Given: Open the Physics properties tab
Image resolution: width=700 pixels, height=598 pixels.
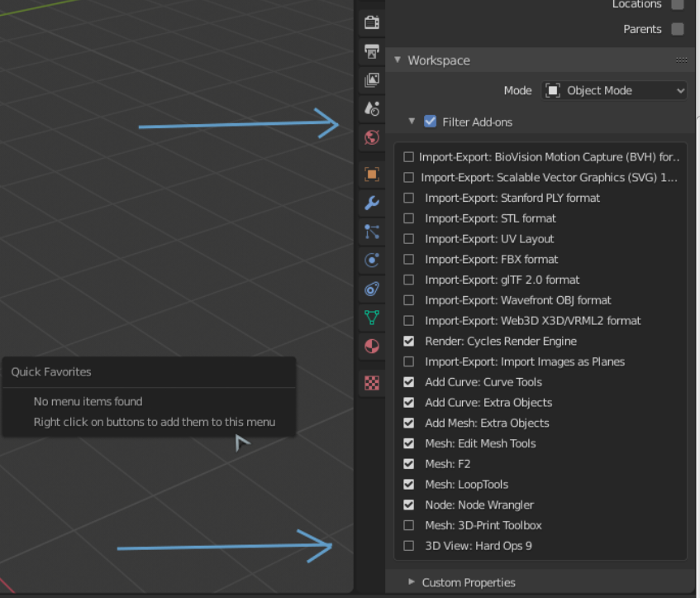Looking at the screenshot, I should click(372, 260).
